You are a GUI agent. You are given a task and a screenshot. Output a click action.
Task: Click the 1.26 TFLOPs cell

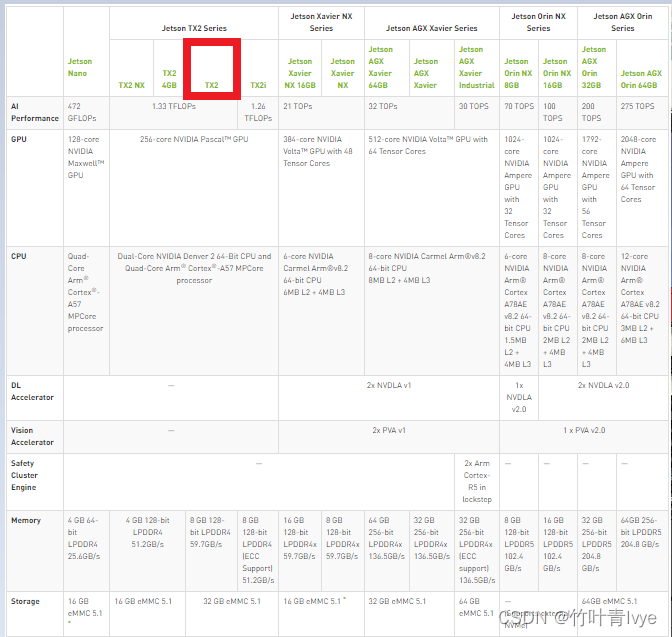point(258,112)
